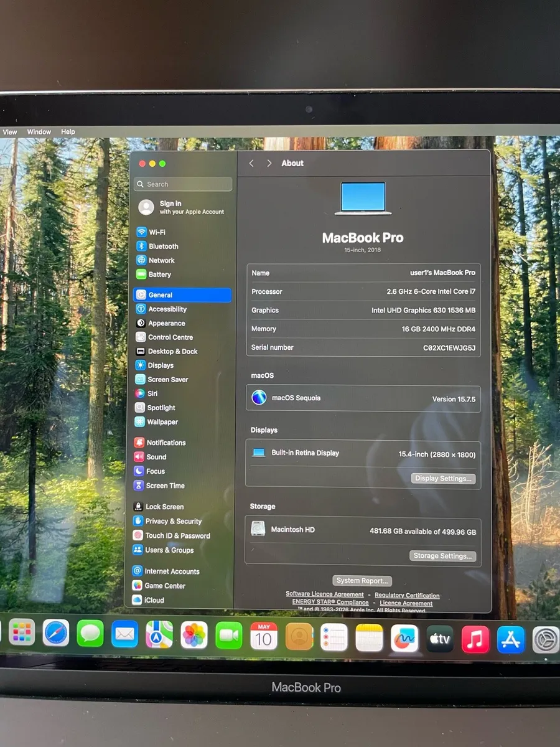Open App Store from the Dock
Image resolution: width=560 pixels, height=747 pixels.
(x=511, y=640)
